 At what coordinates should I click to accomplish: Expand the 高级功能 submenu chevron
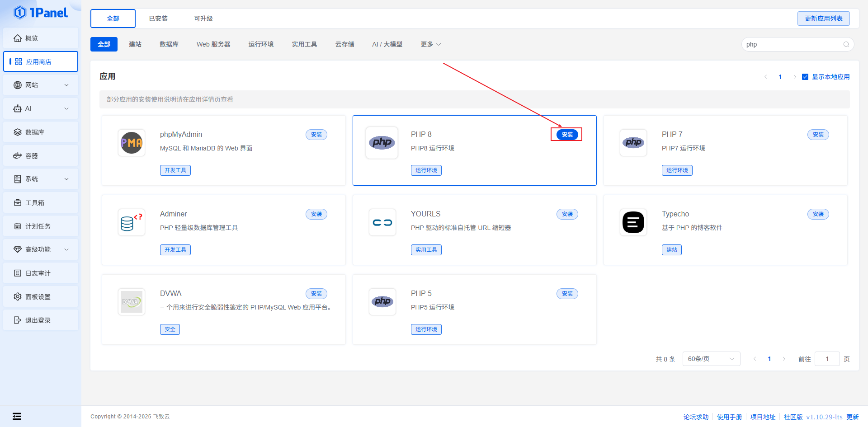(x=66, y=249)
